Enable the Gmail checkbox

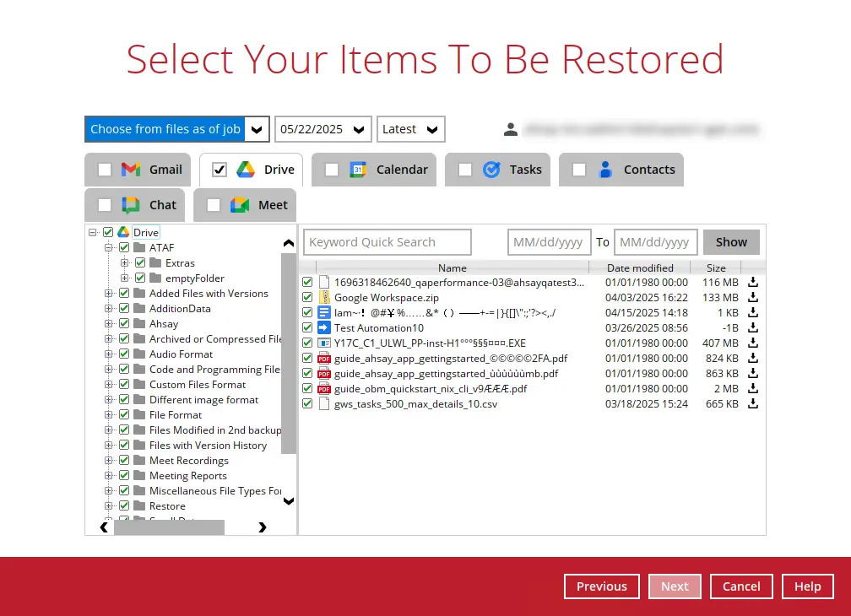pos(105,170)
